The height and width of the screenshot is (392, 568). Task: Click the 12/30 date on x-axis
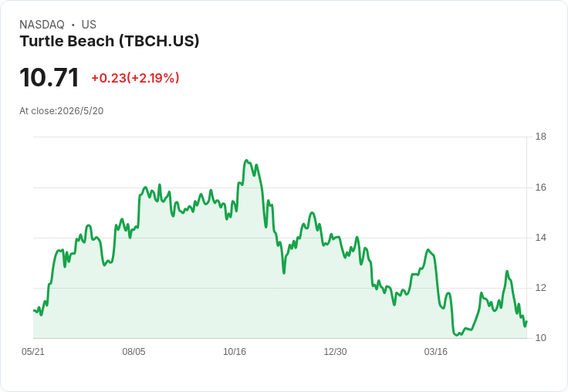click(x=335, y=351)
